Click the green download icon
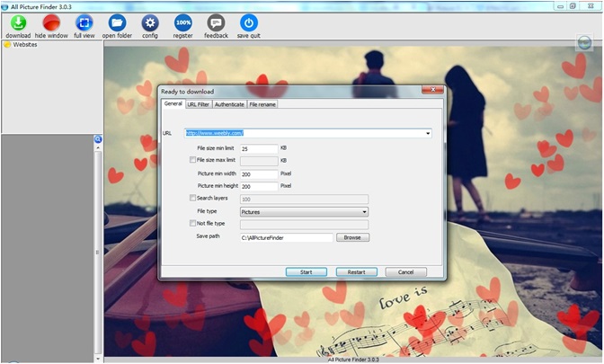The image size is (604, 364). [18, 22]
